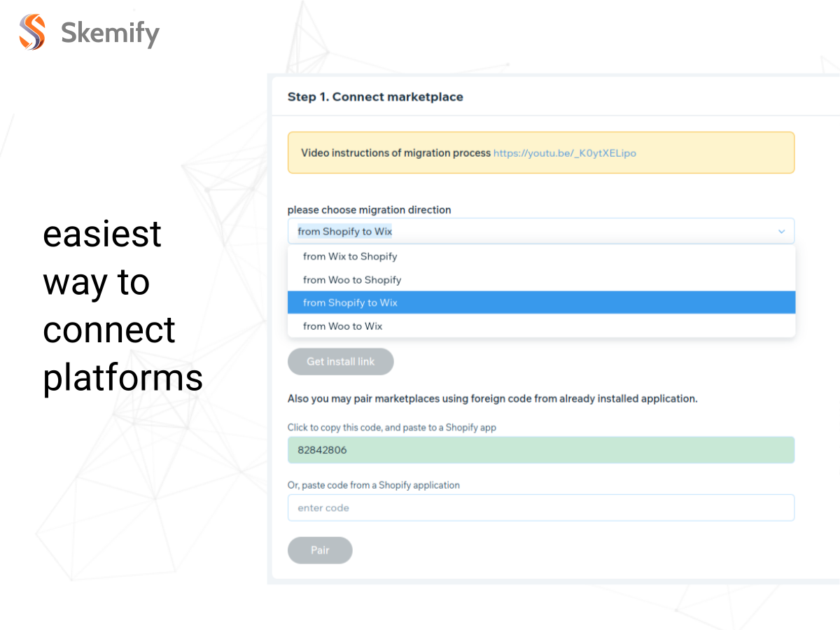This screenshot has height=630, width=840.
Task: Open the migration direction combo box
Action: [541, 231]
